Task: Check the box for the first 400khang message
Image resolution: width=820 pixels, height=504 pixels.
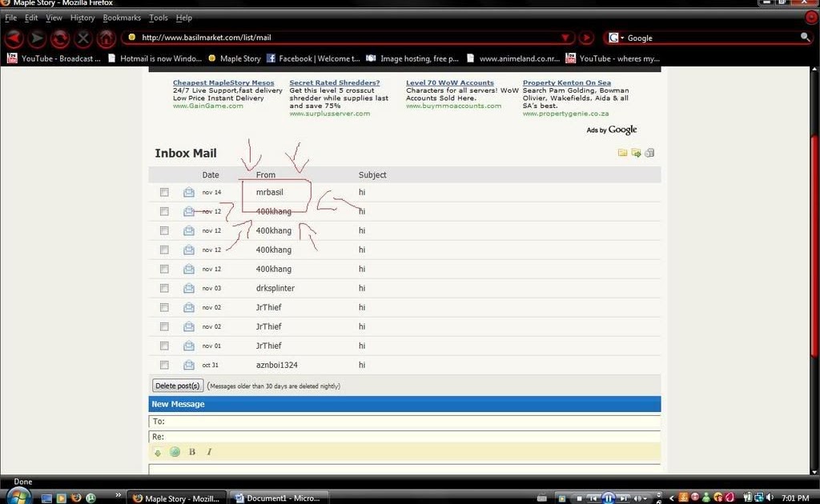Action: pos(164,211)
